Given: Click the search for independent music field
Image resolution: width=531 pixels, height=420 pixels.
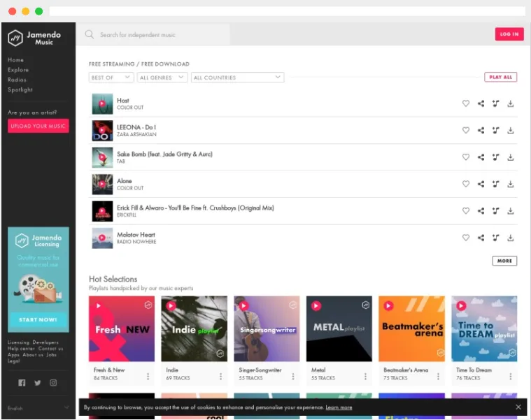Looking at the screenshot, I should click(153, 34).
